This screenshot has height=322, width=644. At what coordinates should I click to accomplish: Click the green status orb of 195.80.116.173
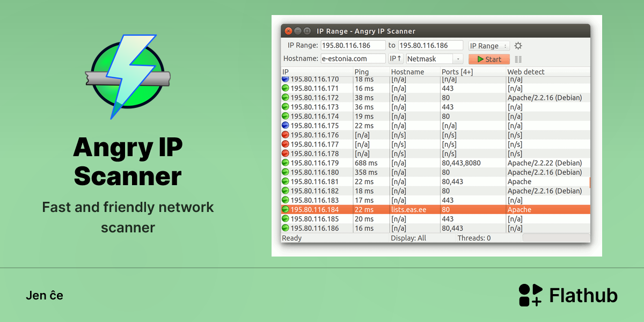[x=285, y=107]
